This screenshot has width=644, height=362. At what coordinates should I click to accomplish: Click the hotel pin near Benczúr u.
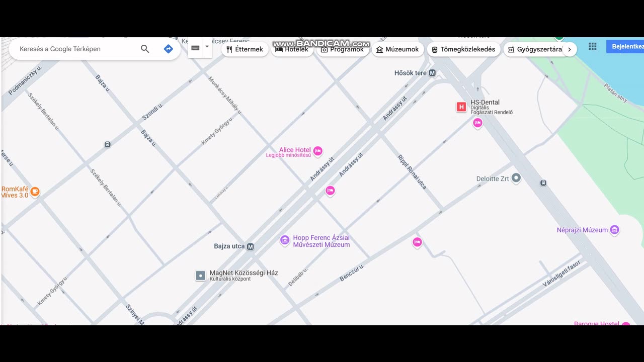tap(417, 243)
